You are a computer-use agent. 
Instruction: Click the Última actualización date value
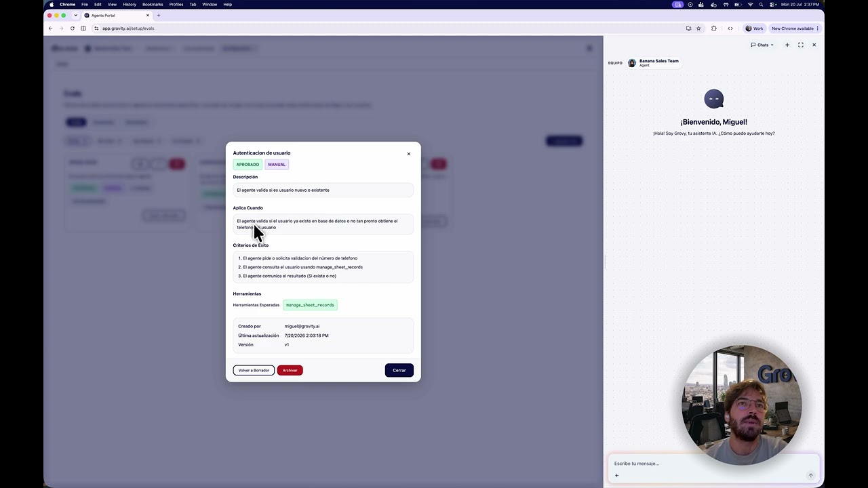click(x=307, y=335)
